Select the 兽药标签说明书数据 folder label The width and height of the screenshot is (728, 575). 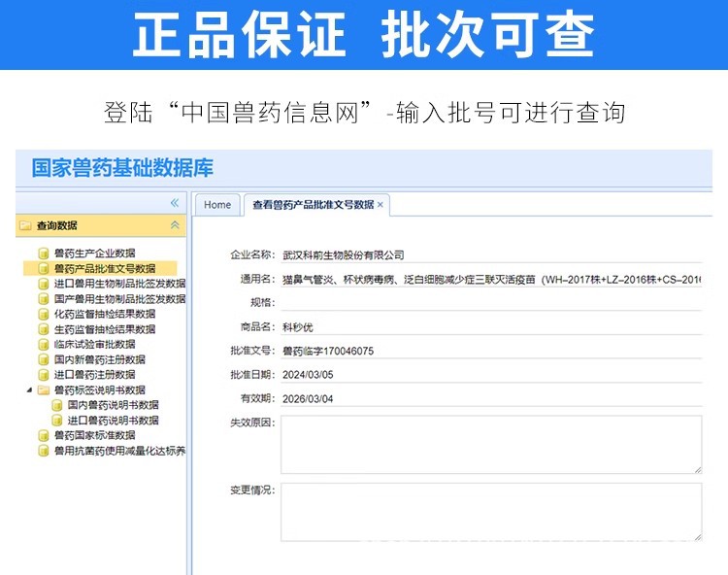100,389
